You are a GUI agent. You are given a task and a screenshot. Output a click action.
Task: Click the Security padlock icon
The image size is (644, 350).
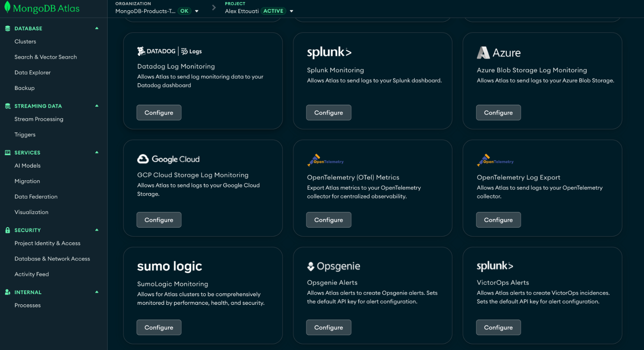pos(7,230)
